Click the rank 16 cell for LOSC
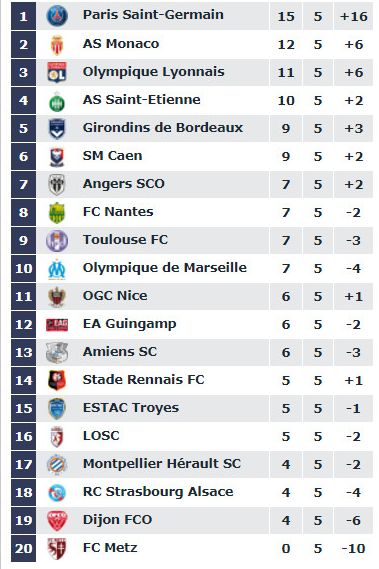 [x=24, y=436]
